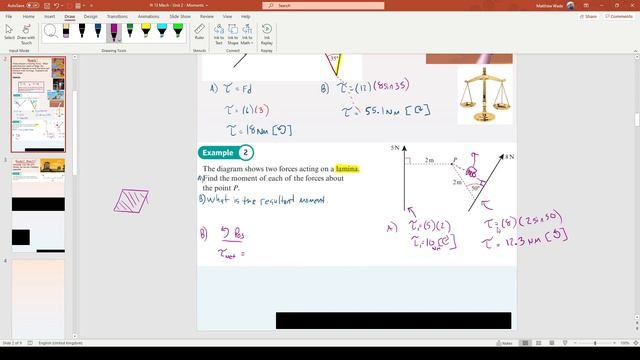Switch to the Design tab
This screenshot has width=640, height=360.
coord(90,16)
